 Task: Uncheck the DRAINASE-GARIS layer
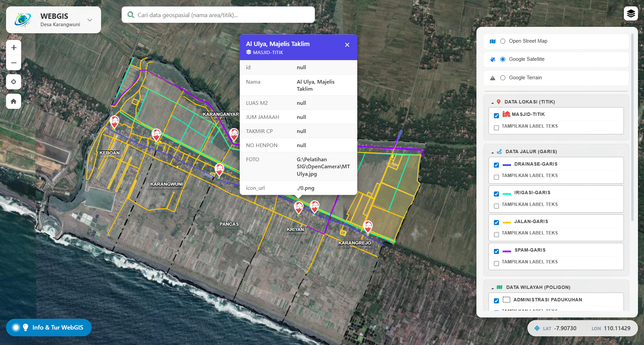tap(496, 165)
